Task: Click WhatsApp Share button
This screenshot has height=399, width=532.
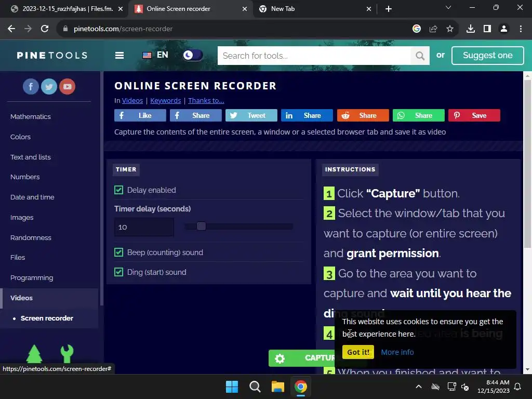Action: [x=418, y=115]
